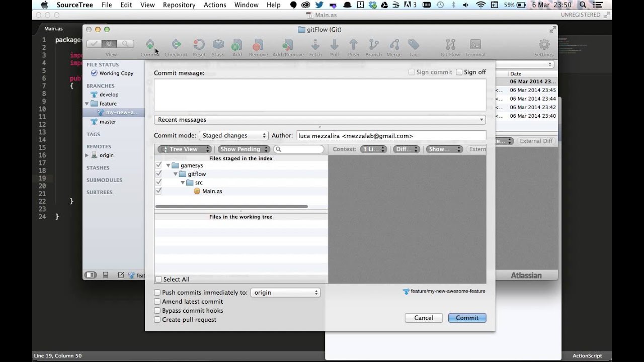Switch to the search view button

tap(126, 44)
